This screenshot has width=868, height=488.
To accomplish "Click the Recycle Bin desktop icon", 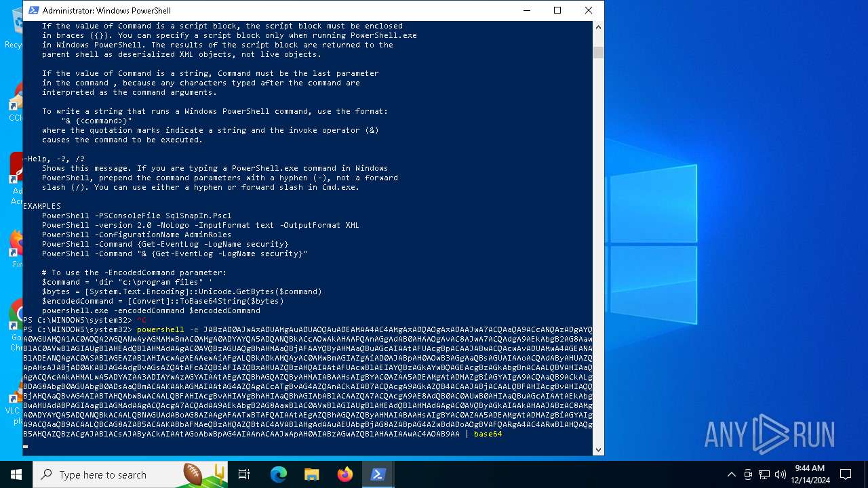I will point(16,22).
